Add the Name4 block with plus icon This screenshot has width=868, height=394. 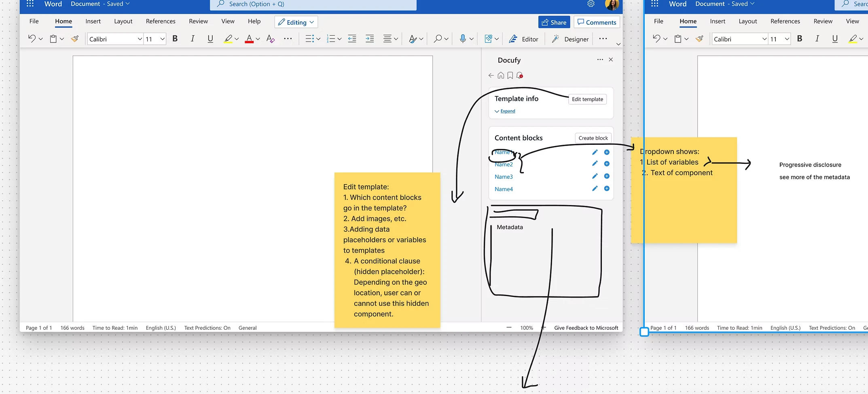pos(607,189)
